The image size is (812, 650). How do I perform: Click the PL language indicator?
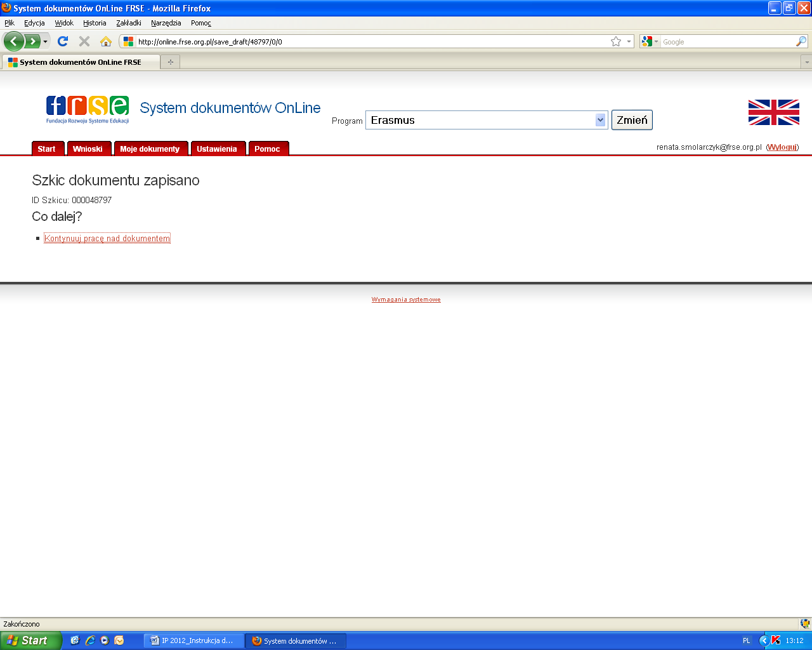(746, 641)
